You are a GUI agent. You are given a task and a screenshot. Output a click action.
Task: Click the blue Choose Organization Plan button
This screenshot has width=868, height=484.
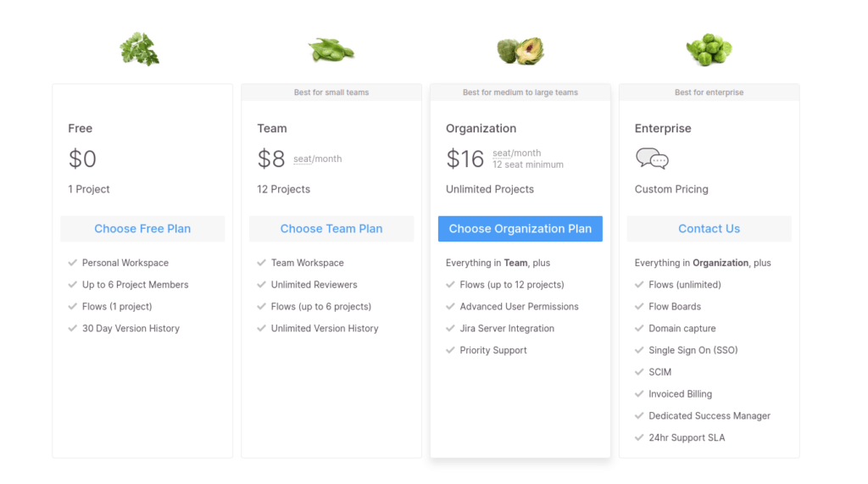520,229
